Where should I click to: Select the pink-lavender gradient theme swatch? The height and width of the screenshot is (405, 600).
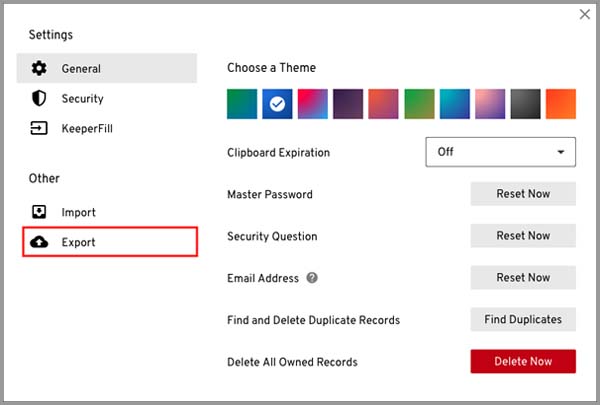[x=490, y=104]
